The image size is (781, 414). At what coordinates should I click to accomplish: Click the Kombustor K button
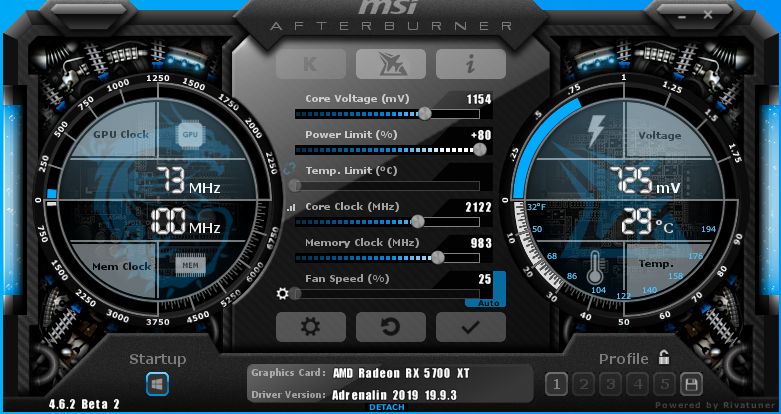311,64
